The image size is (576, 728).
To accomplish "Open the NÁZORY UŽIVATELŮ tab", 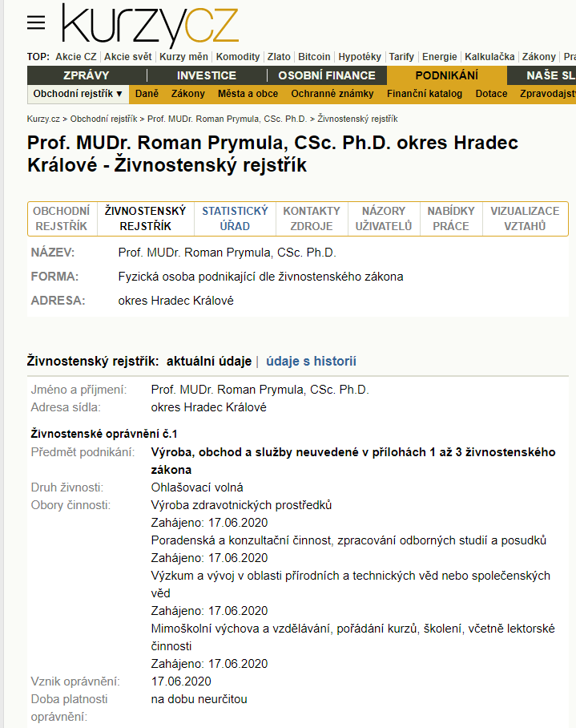I will 384,219.
